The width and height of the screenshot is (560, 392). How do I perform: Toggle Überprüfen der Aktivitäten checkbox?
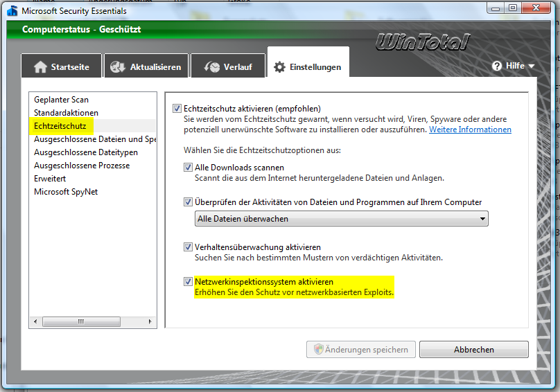pos(188,202)
